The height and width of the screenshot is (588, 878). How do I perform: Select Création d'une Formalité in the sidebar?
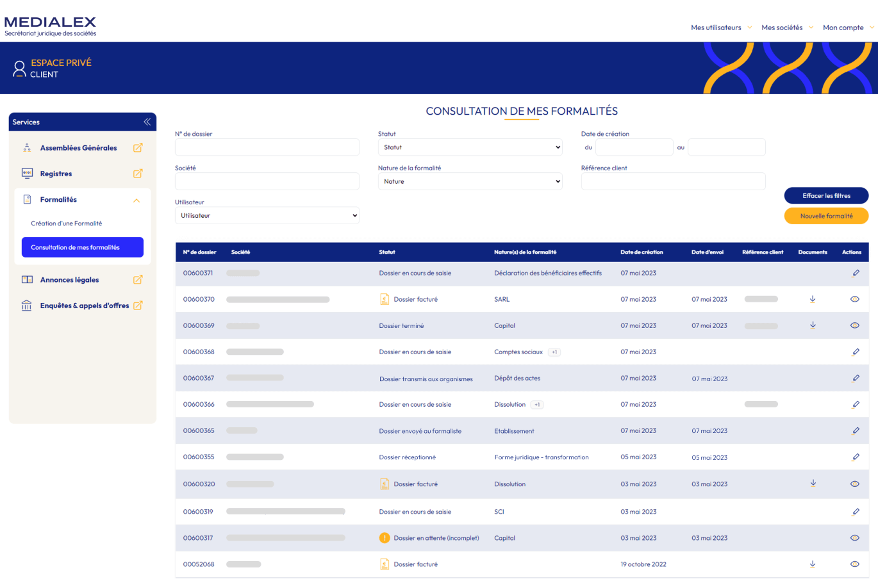click(x=68, y=223)
